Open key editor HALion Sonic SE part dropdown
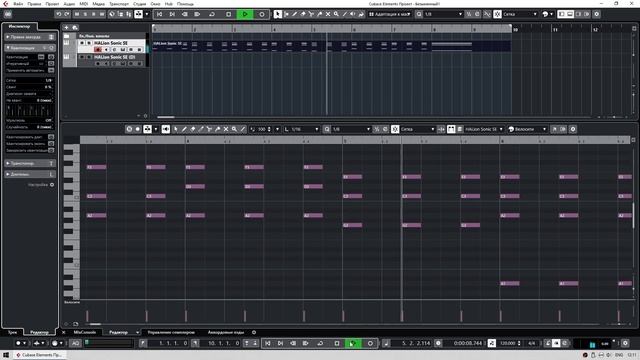Screen dimensions: 640x360 click(483, 129)
